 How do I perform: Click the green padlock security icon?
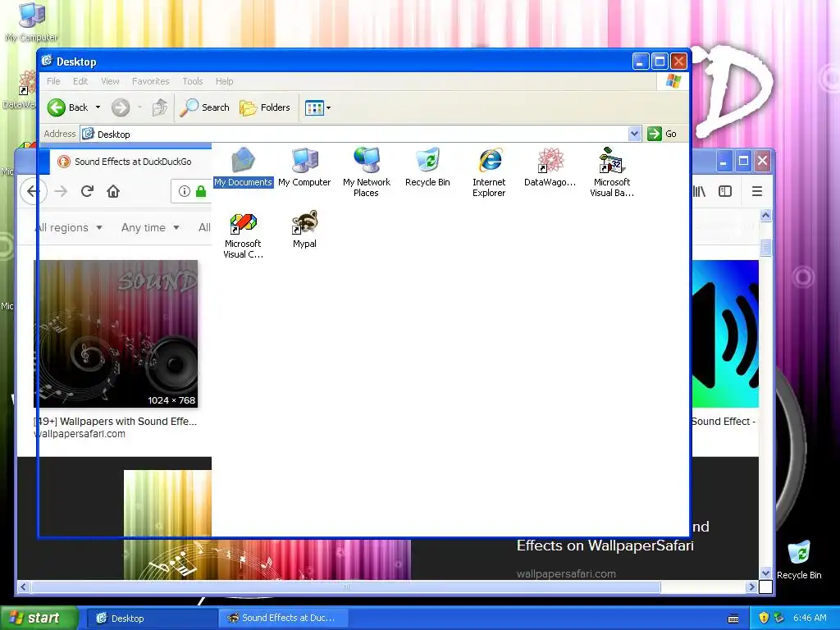pos(201,191)
